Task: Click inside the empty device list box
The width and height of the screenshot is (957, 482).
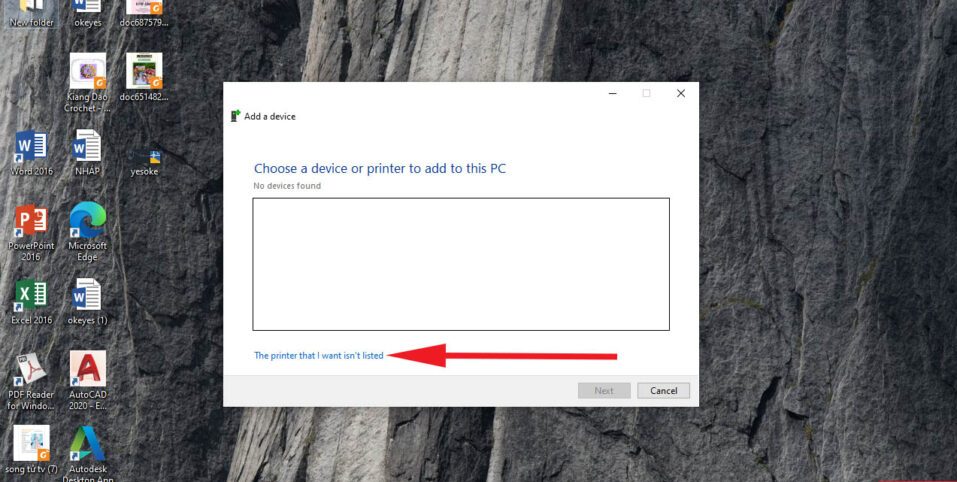Action: (x=461, y=264)
